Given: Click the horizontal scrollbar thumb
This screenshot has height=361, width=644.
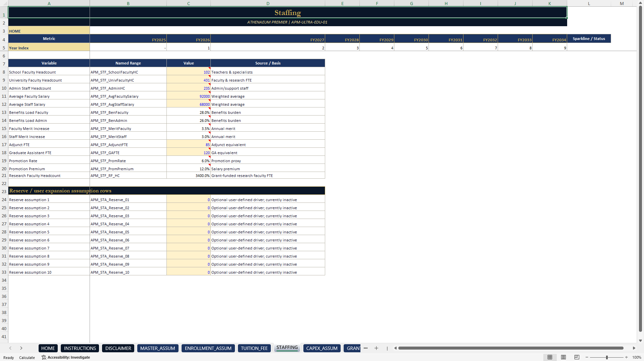Looking at the screenshot, I should tap(511, 348).
